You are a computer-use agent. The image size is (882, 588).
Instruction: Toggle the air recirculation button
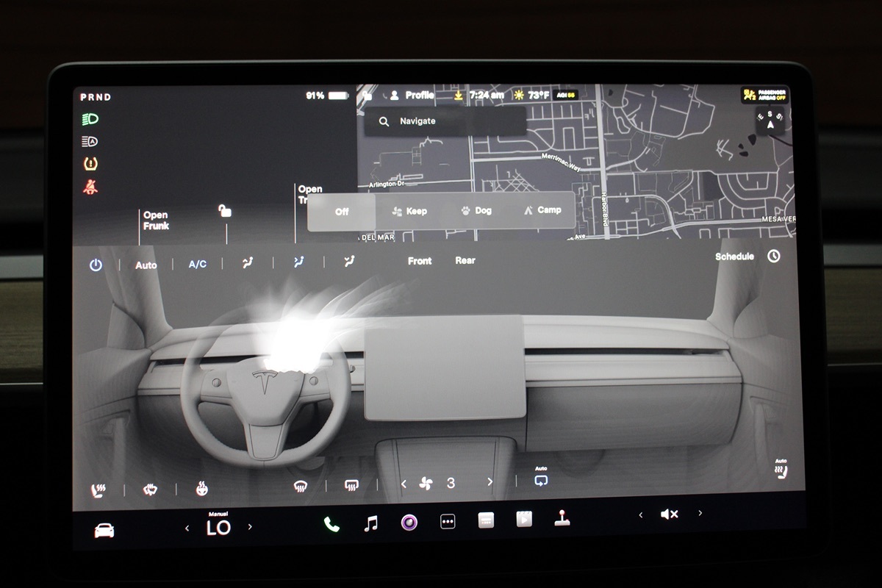(541, 481)
